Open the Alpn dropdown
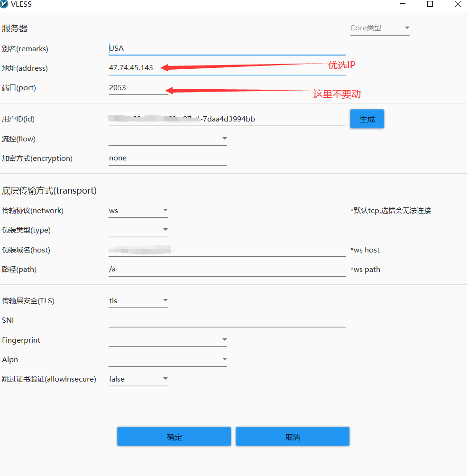 tap(167, 359)
